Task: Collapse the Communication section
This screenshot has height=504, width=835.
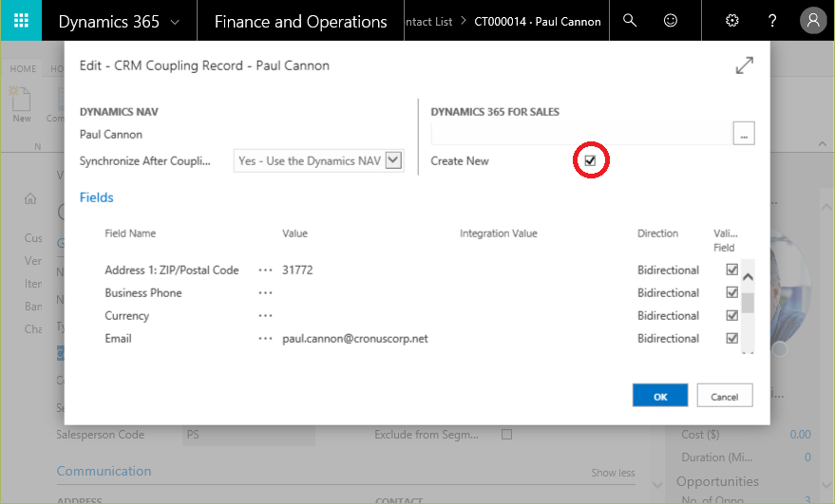Action: click(104, 471)
